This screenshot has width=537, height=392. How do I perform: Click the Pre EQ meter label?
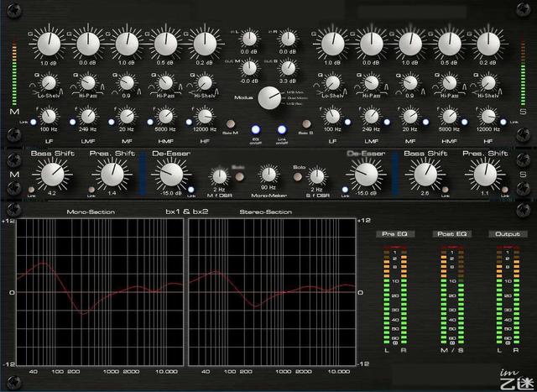tap(394, 233)
